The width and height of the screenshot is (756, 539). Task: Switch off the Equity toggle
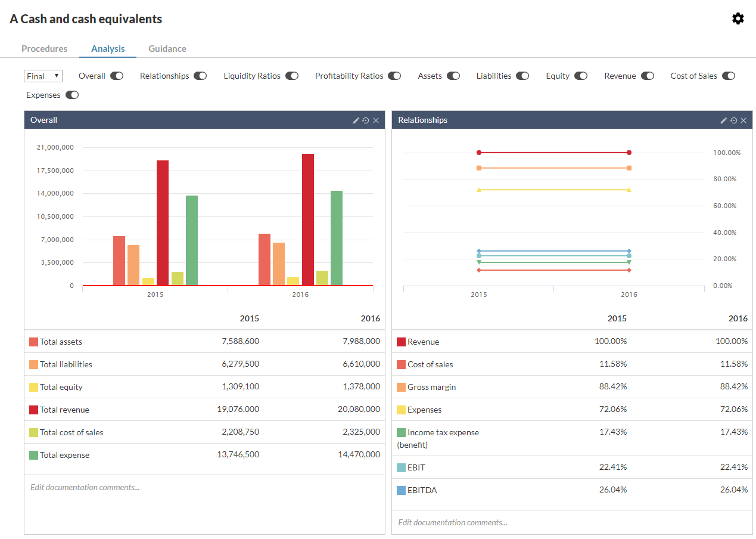tap(581, 76)
